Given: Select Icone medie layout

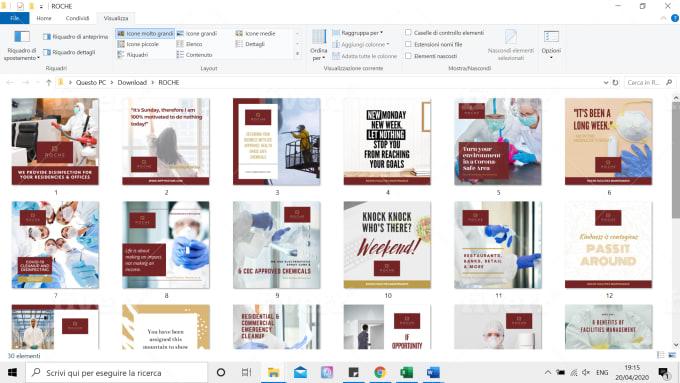Looking at the screenshot, I should (x=255, y=33).
